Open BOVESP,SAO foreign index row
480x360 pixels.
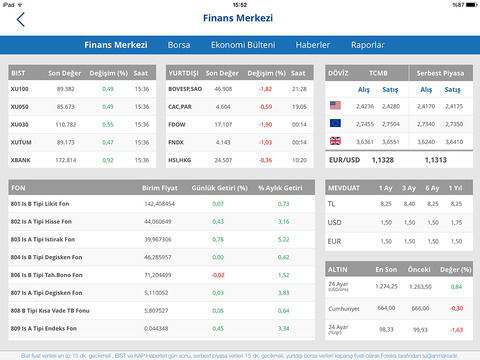click(240, 89)
